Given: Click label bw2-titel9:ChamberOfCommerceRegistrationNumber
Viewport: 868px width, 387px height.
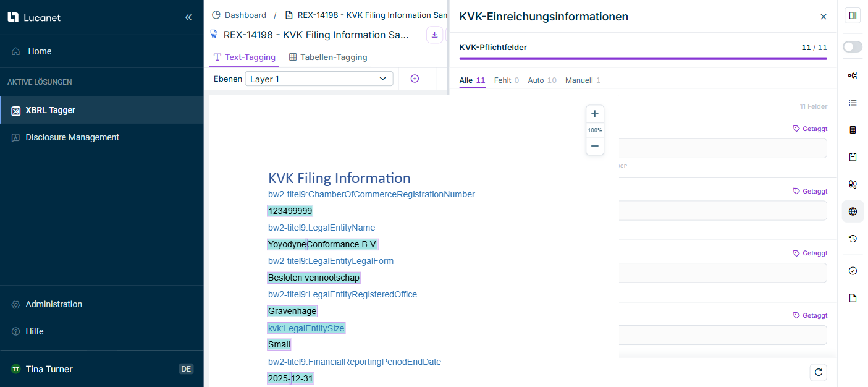Looking at the screenshot, I should point(371,194).
